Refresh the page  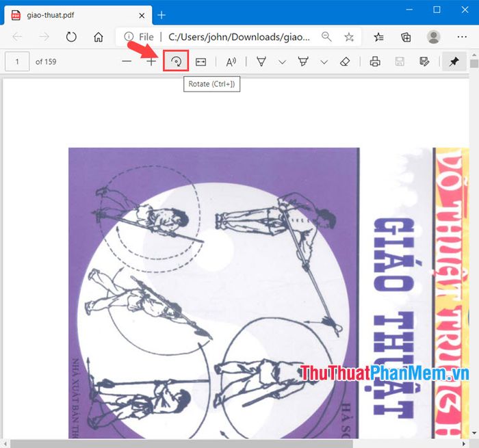(x=71, y=37)
